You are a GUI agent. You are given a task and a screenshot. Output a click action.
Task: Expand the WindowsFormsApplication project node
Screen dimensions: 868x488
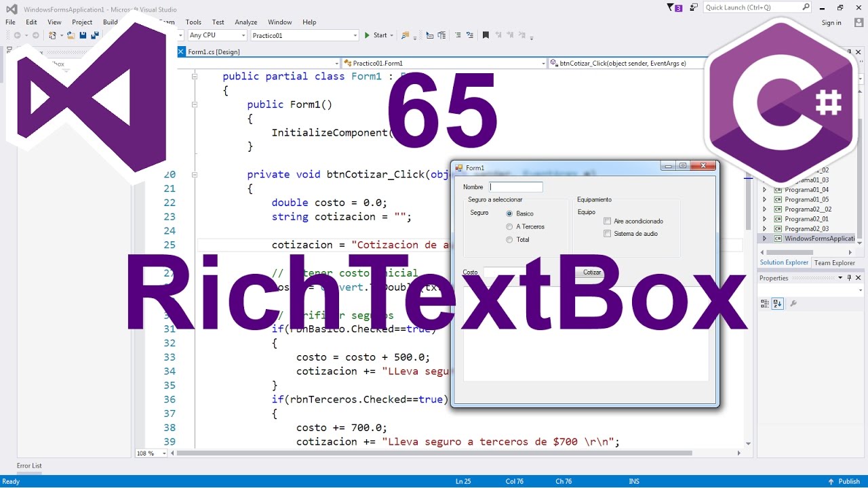point(765,239)
